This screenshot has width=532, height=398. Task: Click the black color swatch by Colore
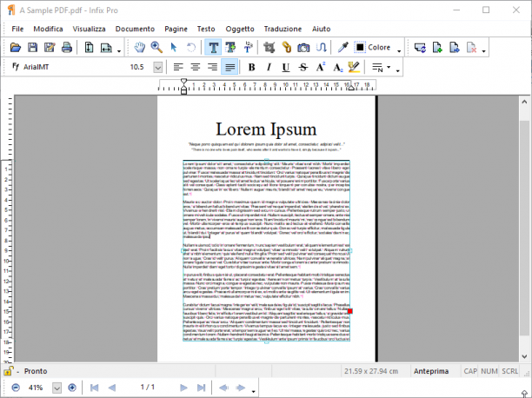tap(360, 47)
